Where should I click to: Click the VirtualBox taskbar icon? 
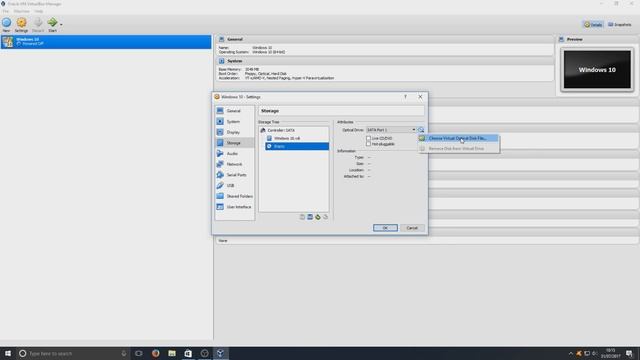pyautogui.click(x=220, y=353)
